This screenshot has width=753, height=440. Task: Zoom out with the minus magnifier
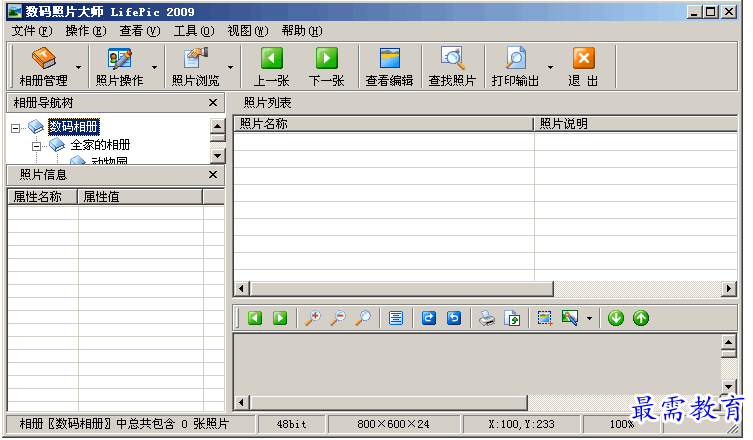click(x=338, y=318)
